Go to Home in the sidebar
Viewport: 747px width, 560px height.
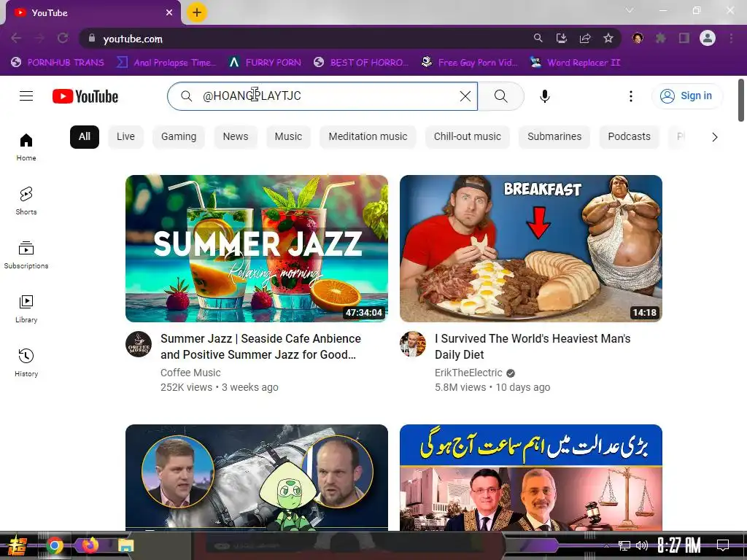(x=26, y=147)
